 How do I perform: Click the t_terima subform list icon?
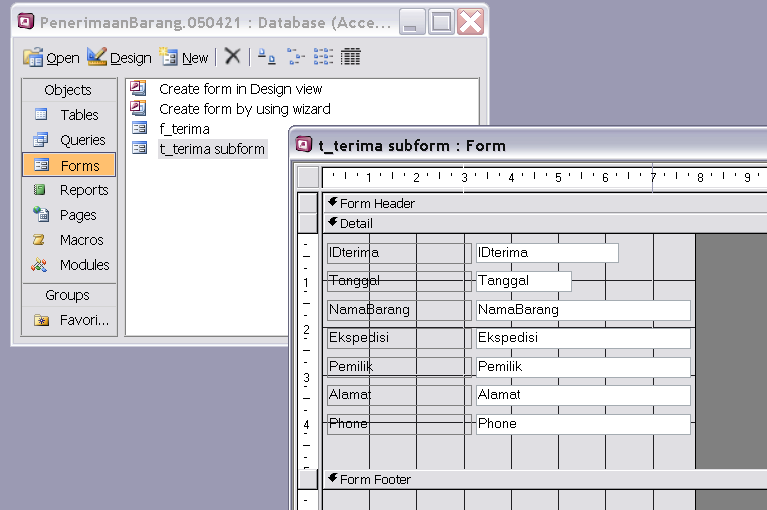139,148
